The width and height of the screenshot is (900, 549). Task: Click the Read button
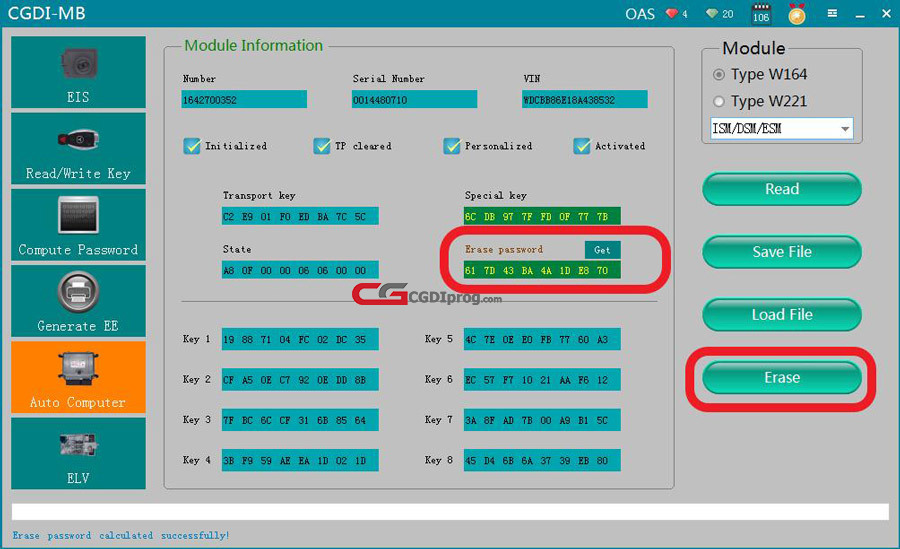click(782, 189)
